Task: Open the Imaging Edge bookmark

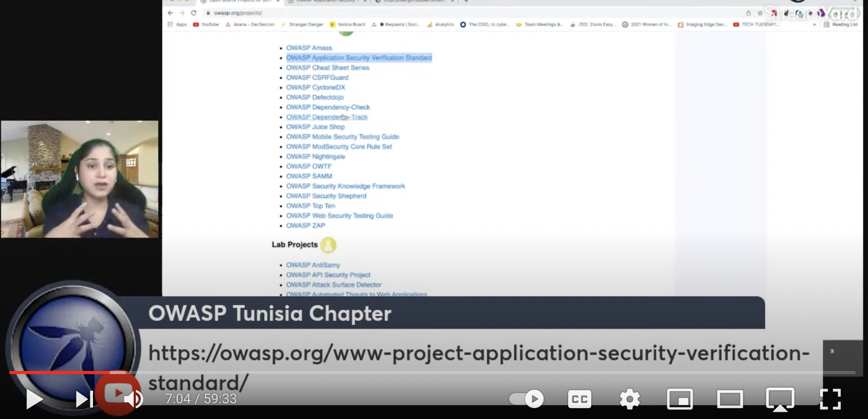Action: [x=702, y=25]
